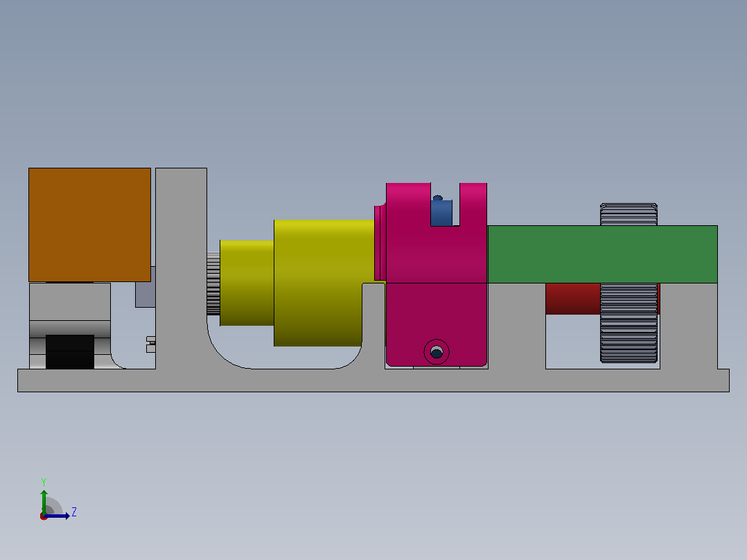Click the green Y axis arrow of triad
Viewport: 747px width, 560px height.
(44, 501)
